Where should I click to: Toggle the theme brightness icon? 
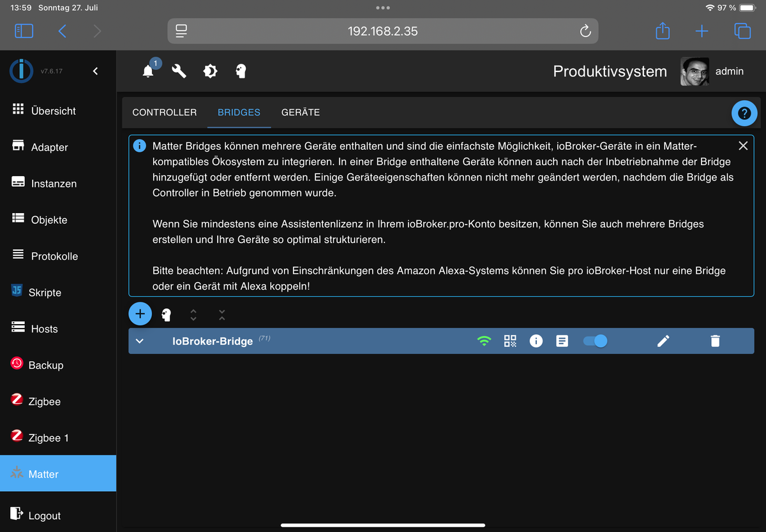209,71
